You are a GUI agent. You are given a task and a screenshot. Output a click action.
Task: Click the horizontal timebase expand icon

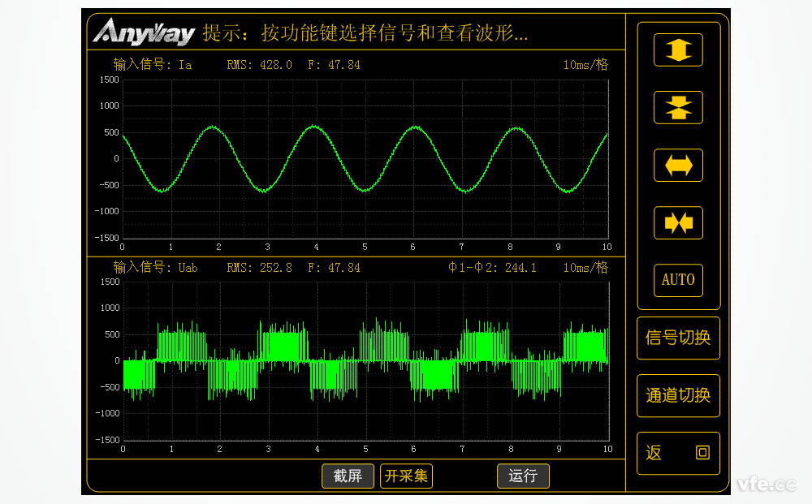(678, 165)
